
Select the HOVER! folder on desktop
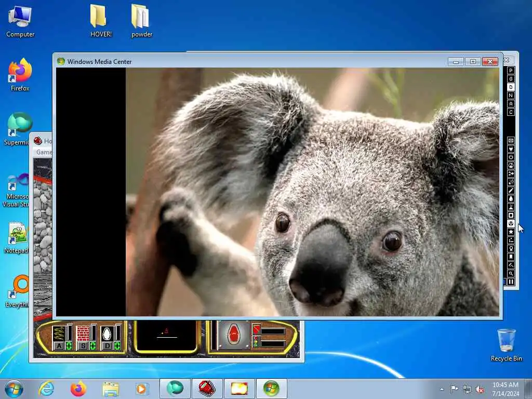coord(101,21)
